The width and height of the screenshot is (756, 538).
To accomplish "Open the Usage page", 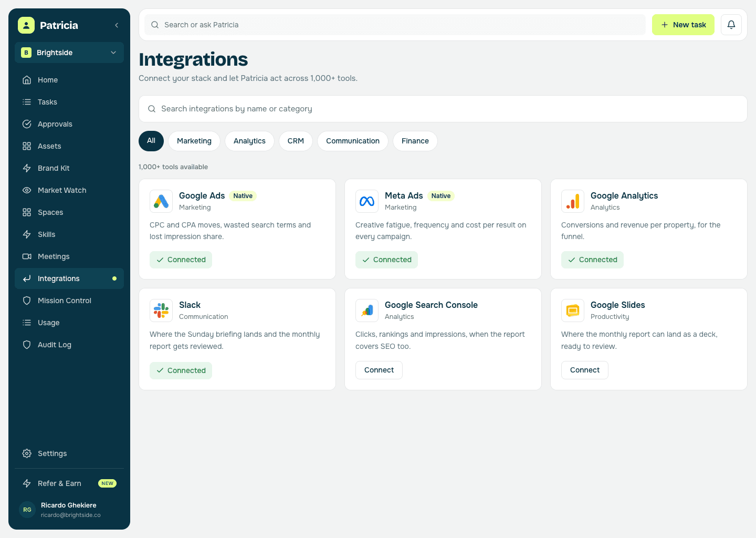I will tap(69, 323).
